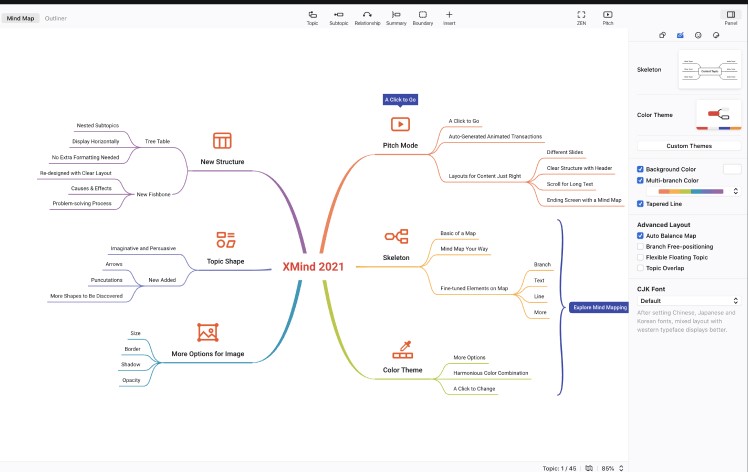The height and width of the screenshot is (472, 748).
Task: Select the Nested Subtopics topic
Action: point(98,126)
